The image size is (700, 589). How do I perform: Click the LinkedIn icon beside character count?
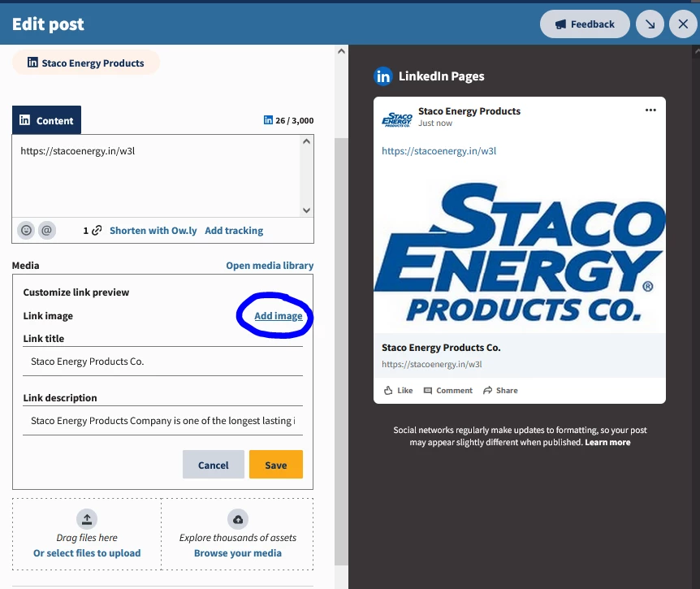pyautogui.click(x=268, y=120)
